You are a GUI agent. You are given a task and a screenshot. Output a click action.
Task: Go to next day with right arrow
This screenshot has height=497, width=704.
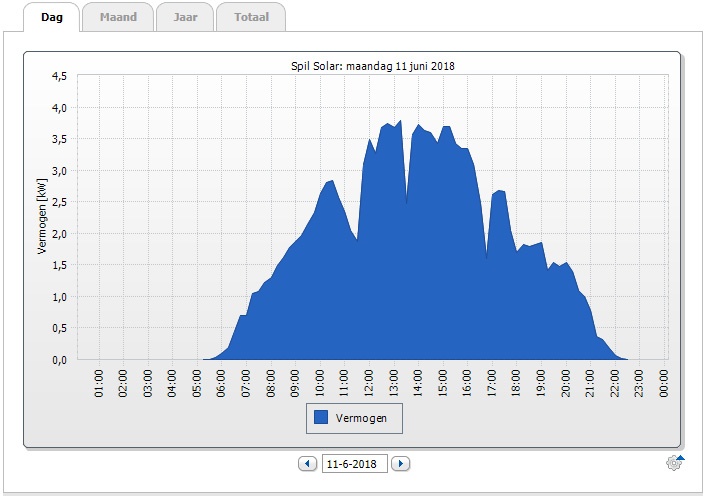[x=400, y=463]
